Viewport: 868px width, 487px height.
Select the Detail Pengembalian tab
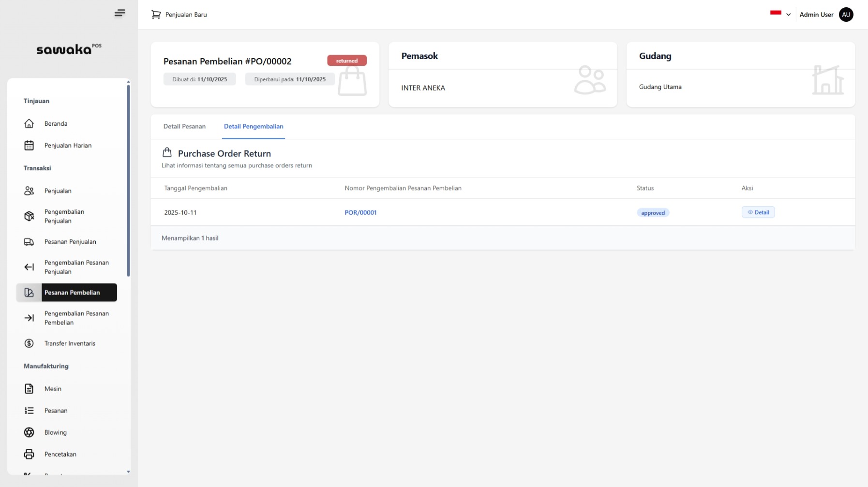[x=254, y=127]
